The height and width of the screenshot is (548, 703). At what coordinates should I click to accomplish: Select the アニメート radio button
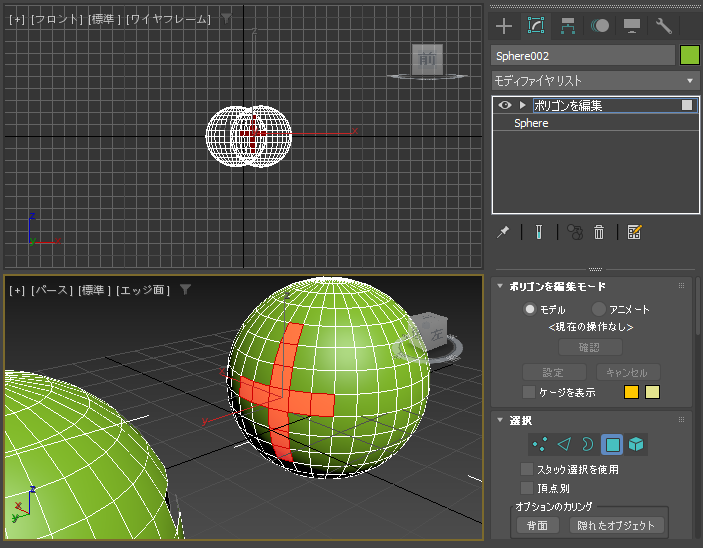599,309
